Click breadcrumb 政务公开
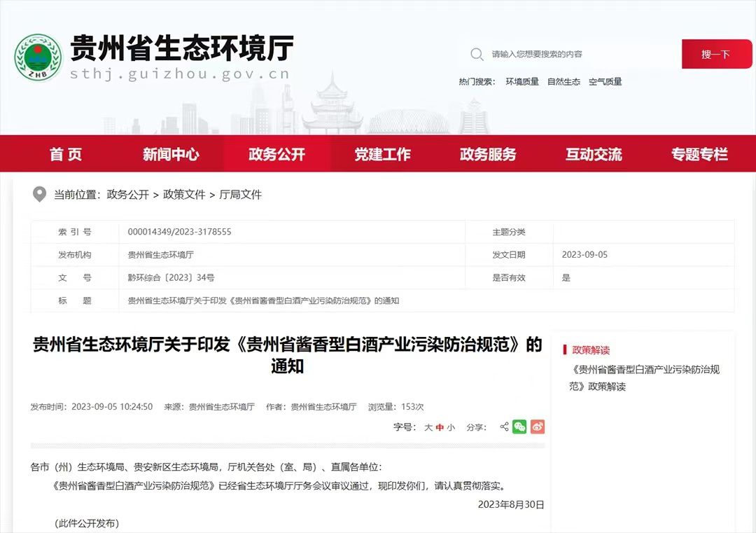This screenshot has height=533, width=756. tap(128, 195)
